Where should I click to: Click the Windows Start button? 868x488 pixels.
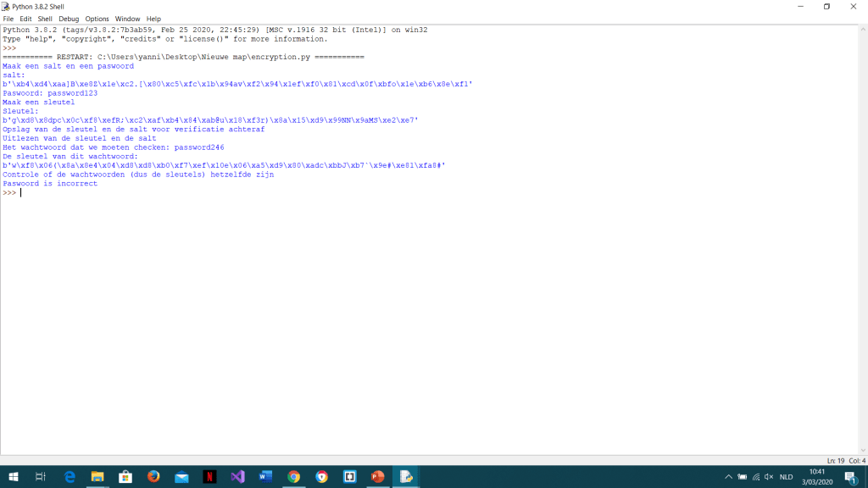[x=13, y=477]
